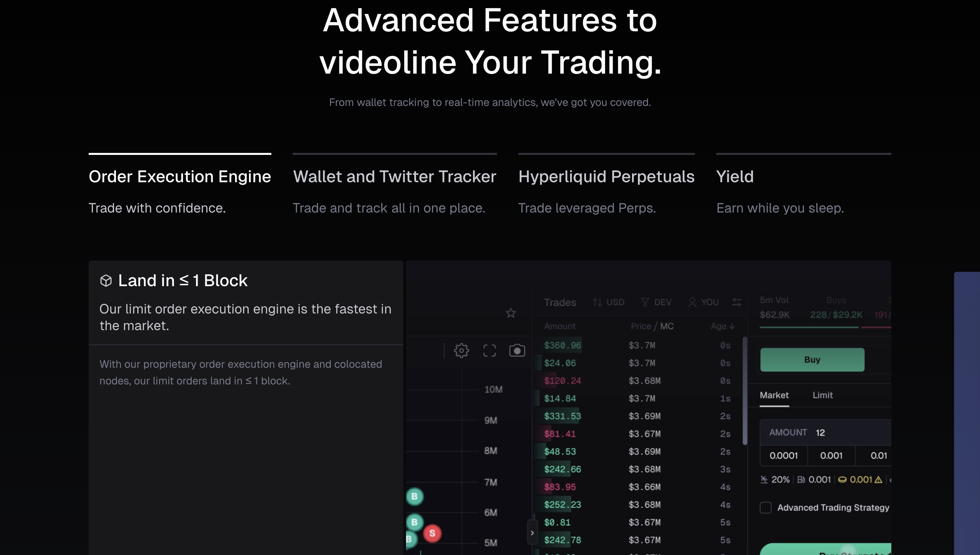Toggle DEV trades filter
The image size is (980, 555).
coord(656,302)
